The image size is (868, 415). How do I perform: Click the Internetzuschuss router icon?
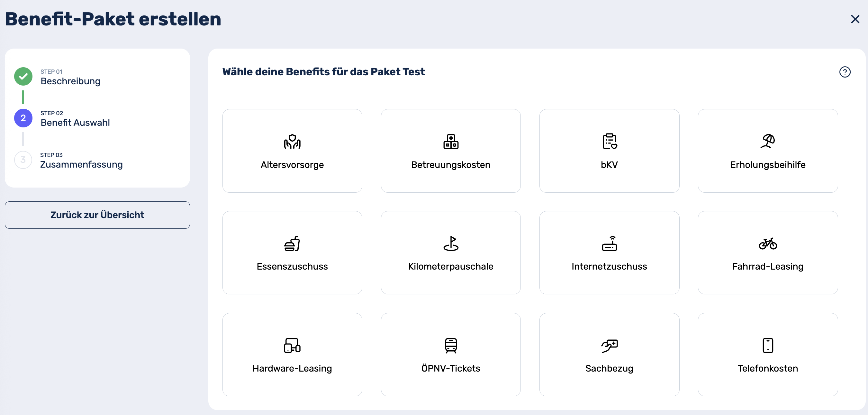tap(609, 244)
